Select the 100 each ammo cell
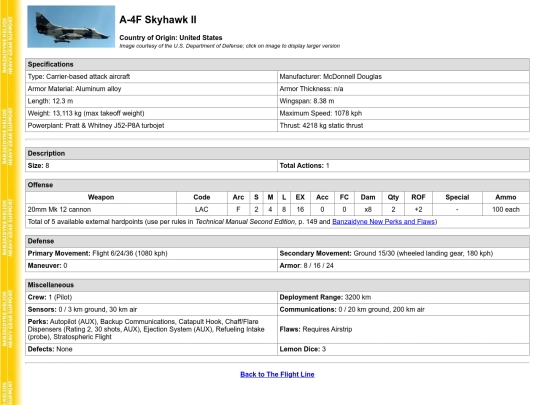Screen dimensions: 540x405 tap(506, 209)
